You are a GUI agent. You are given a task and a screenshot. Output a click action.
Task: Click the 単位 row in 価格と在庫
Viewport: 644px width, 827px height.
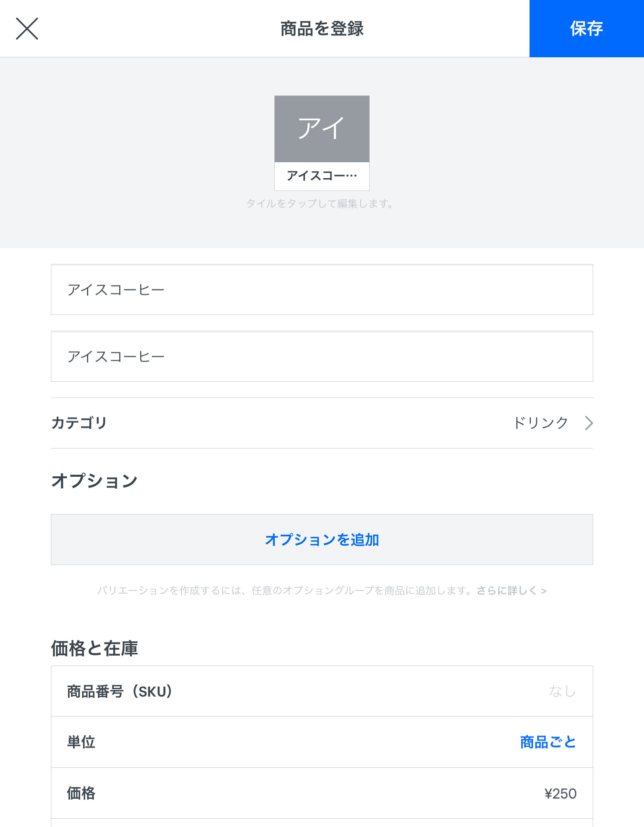(322, 742)
